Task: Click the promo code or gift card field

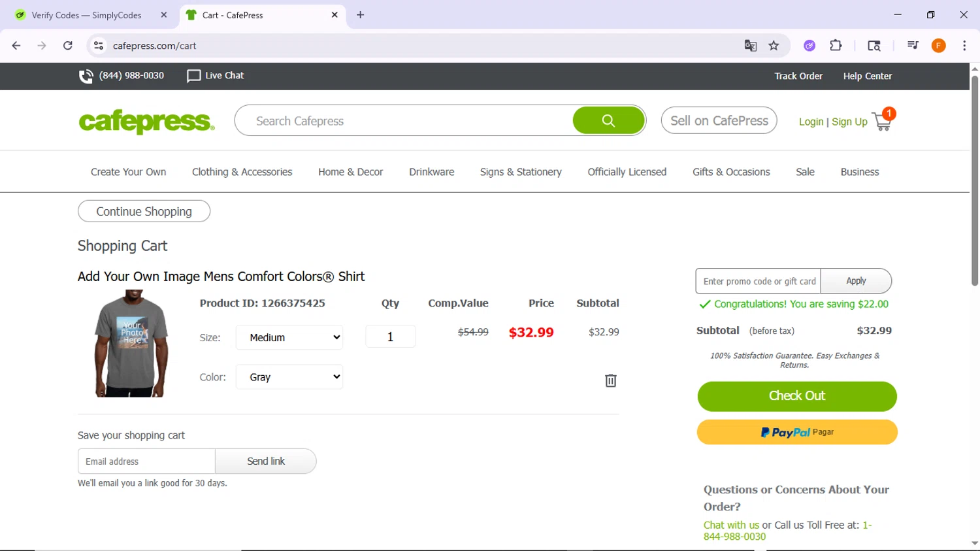Action: (x=758, y=281)
